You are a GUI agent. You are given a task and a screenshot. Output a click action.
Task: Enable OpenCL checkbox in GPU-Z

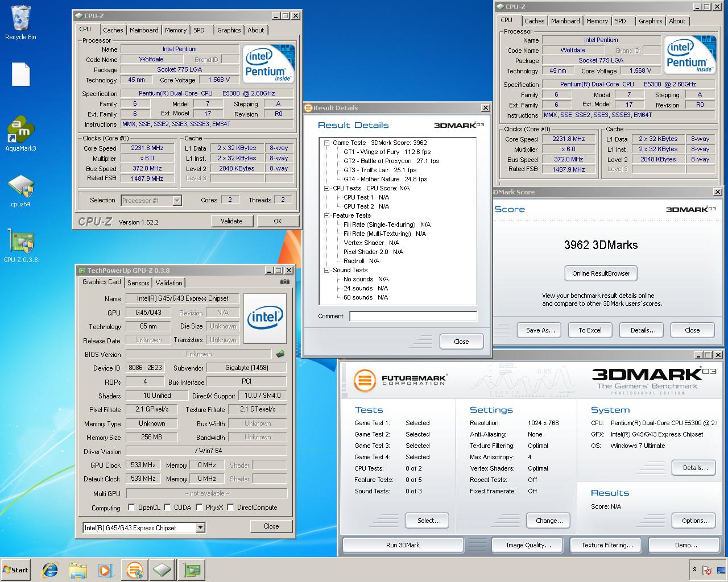[131, 508]
